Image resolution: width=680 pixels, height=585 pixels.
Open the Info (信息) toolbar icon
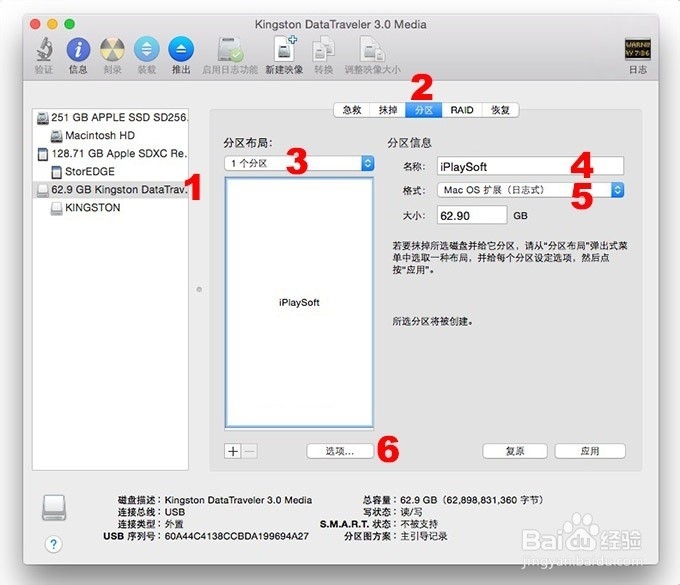pyautogui.click(x=78, y=49)
